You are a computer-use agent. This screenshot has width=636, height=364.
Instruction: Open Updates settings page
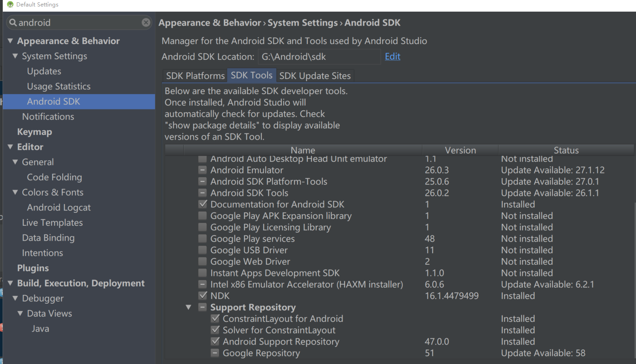(44, 71)
